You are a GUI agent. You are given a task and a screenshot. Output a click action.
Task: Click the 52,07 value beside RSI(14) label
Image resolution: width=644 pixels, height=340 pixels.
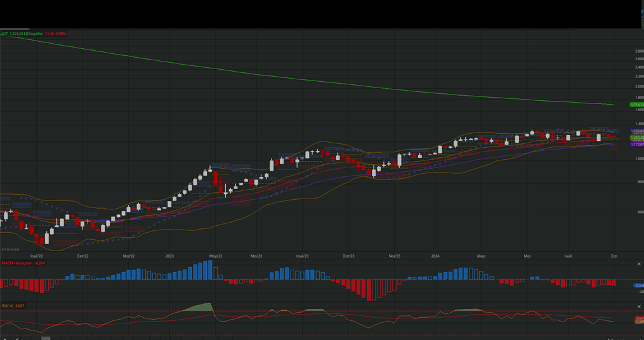click(20, 306)
